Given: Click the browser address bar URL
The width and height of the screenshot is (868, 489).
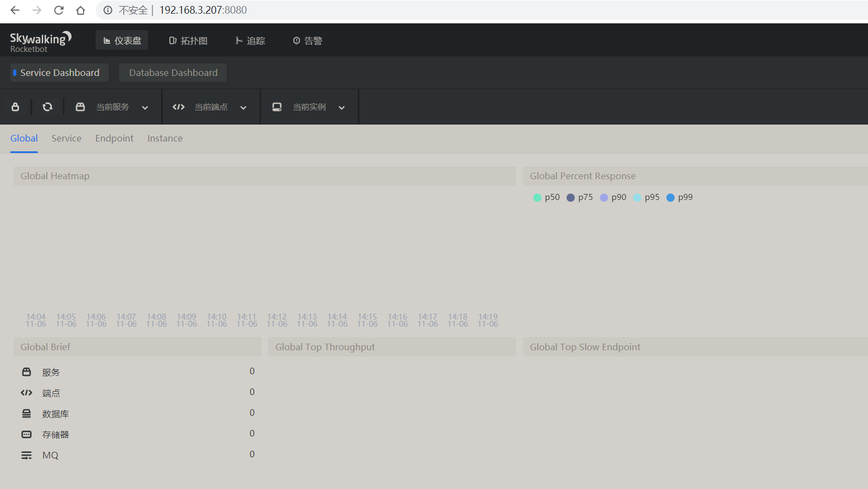Looking at the screenshot, I should 203,10.
